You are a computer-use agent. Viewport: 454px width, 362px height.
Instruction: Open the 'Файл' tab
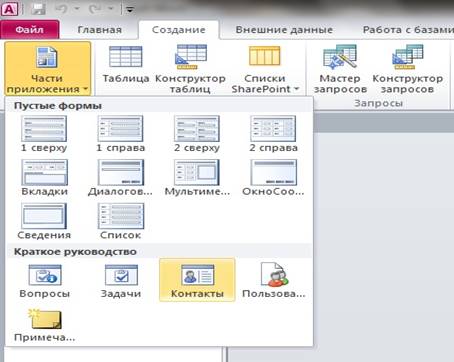click(x=30, y=30)
